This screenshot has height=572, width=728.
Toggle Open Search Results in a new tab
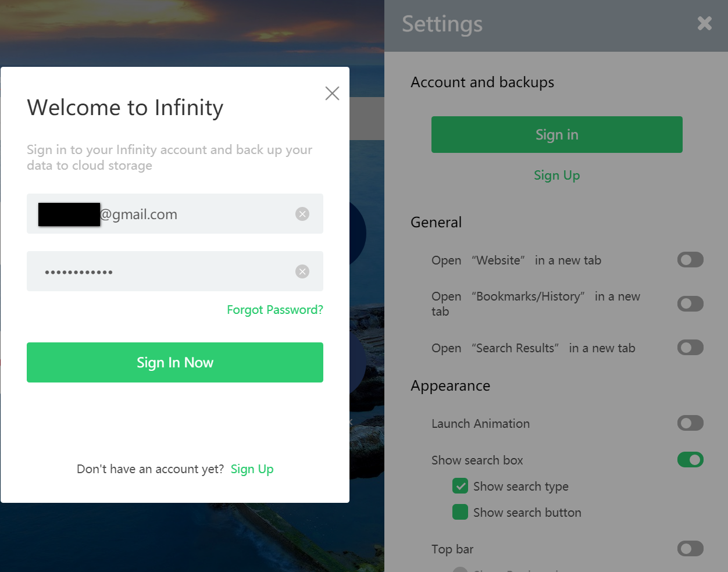(690, 348)
